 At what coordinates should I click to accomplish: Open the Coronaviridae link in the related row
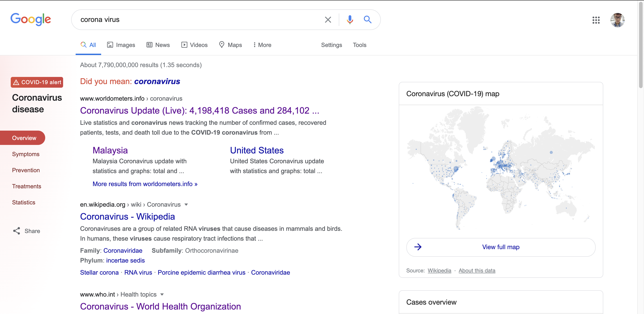click(270, 272)
